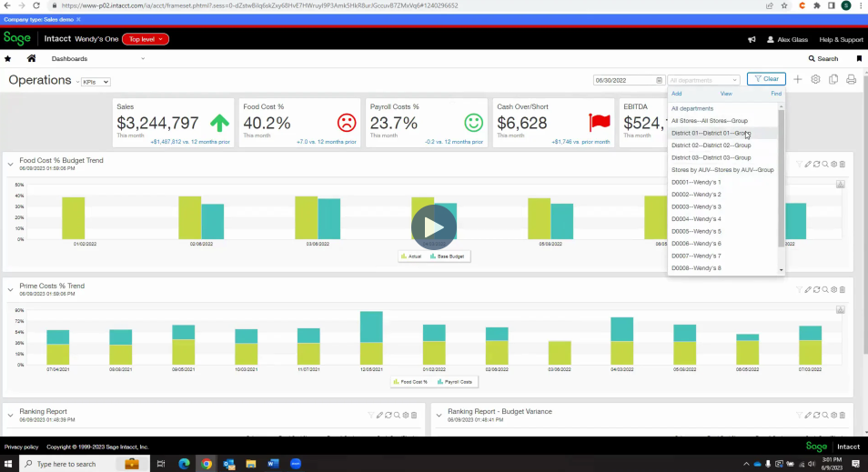
Task: Zoom the Ranking Report - Budget Variance component
Action: [825, 415]
